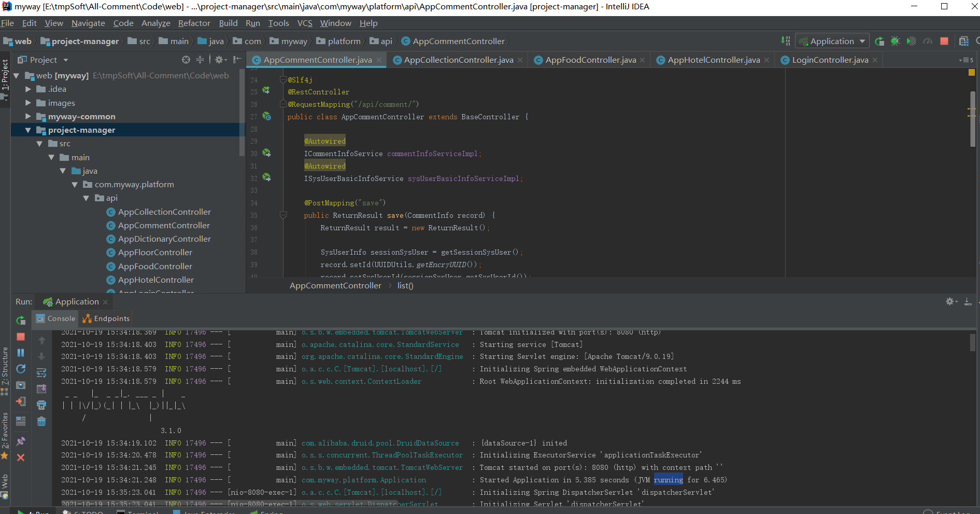Close the AppCommentController.java tab
The height and width of the screenshot is (514, 980).
[x=379, y=60]
